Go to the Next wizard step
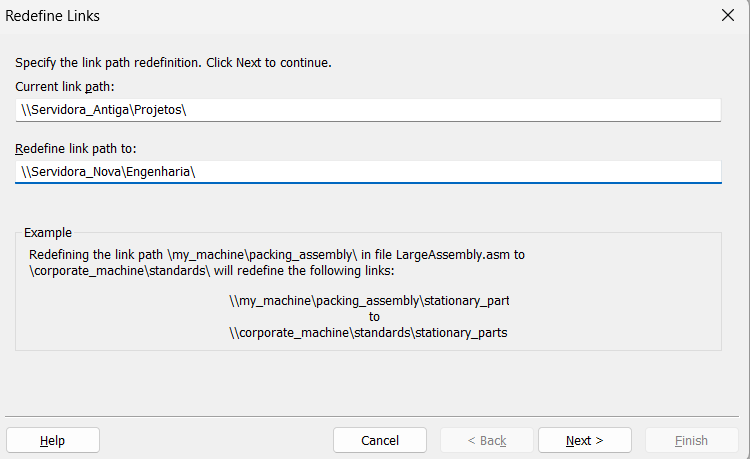 585,440
